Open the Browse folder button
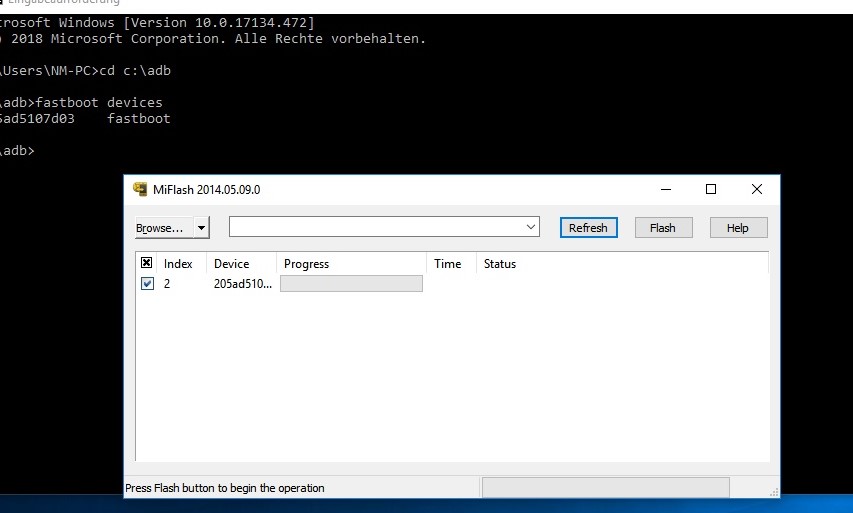853x513 pixels. (x=164, y=228)
